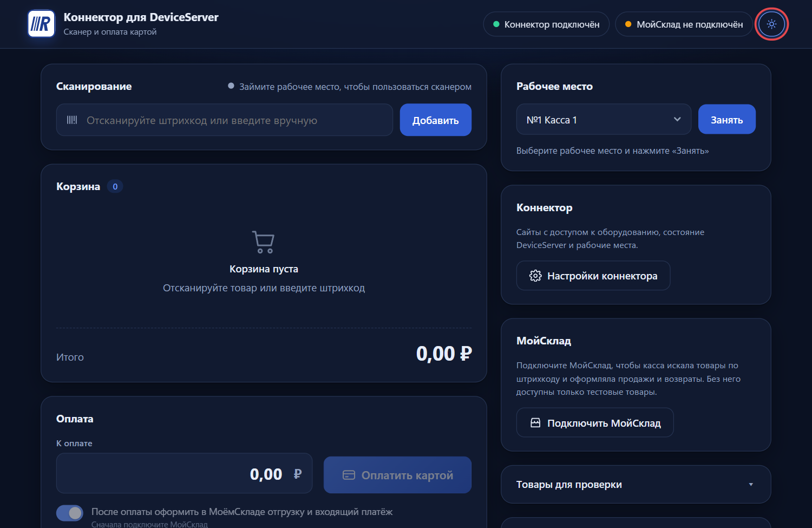Viewport: 812px width, 528px height.
Task: Click the Сканер и оплата картой subtitle
Action: pyautogui.click(x=110, y=32)
